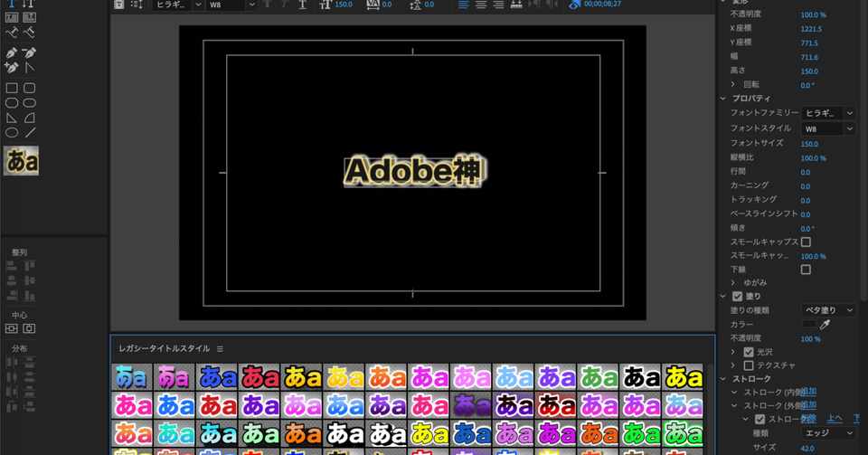Image resolution: width=868 pixels, height=455 pixels.
Task: Click 追加 next to ストローク (外側)
Action: (808, 406)
